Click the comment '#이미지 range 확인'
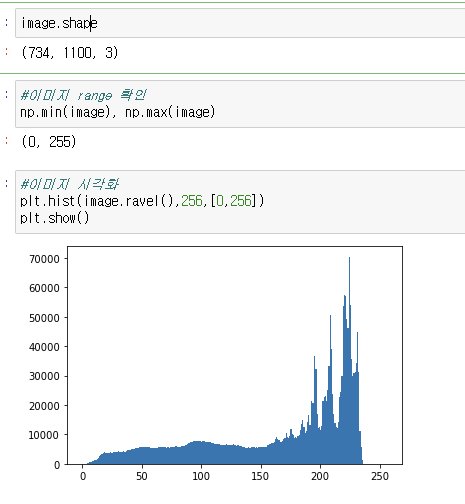 83,95
